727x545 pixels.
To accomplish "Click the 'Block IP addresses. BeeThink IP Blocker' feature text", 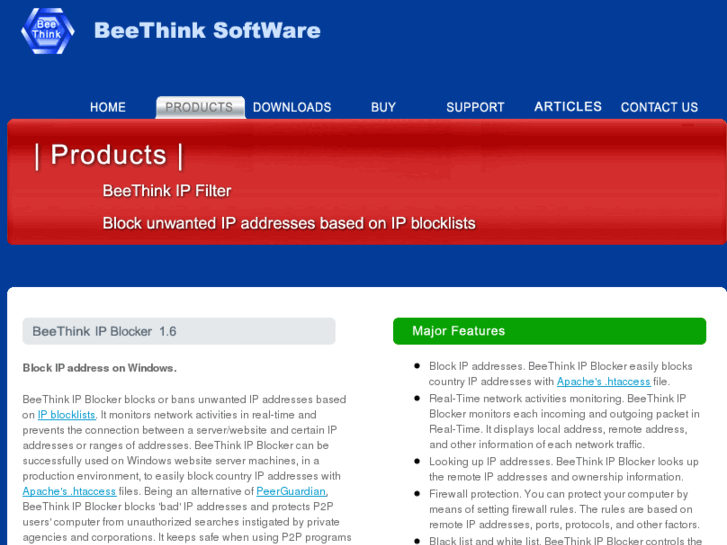I will (x=561, y=373).
